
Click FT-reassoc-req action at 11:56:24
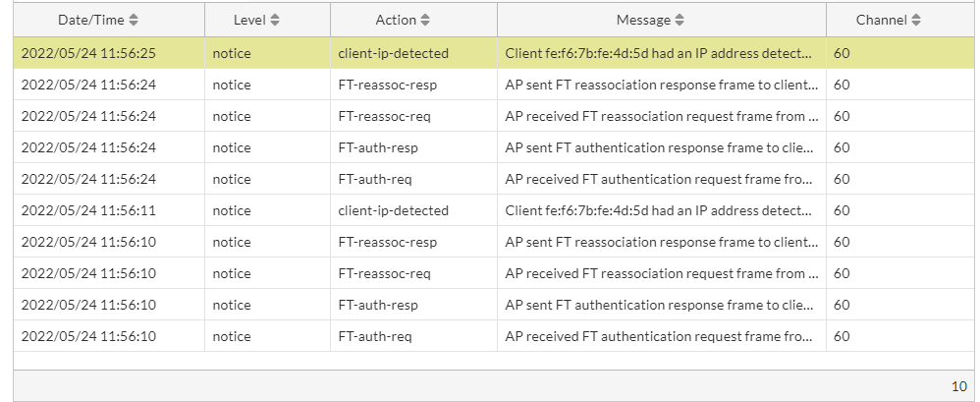click(x=384, y=116)
